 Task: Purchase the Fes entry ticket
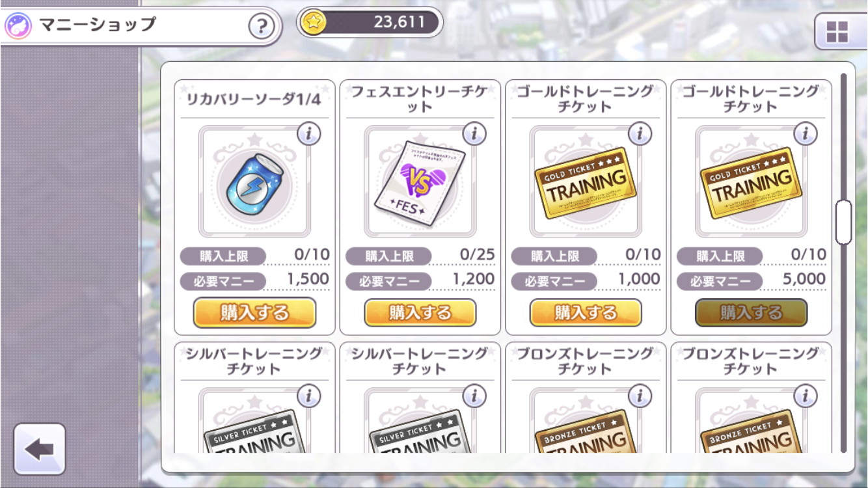[420, 313]
